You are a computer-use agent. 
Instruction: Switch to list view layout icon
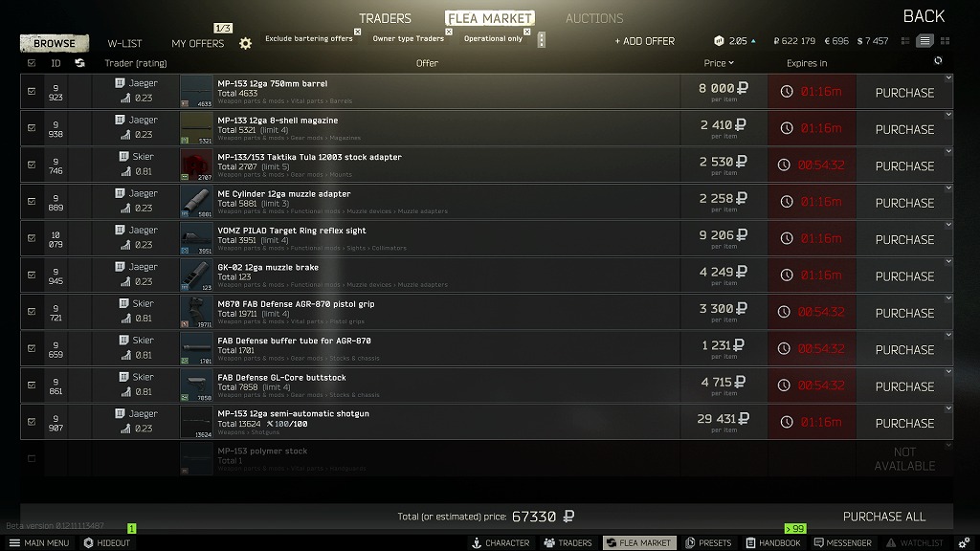(924, 40)
